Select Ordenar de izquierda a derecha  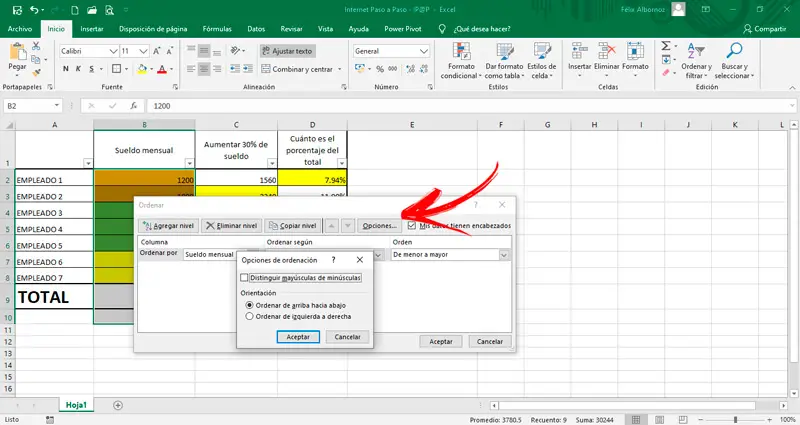pos(249,316)
